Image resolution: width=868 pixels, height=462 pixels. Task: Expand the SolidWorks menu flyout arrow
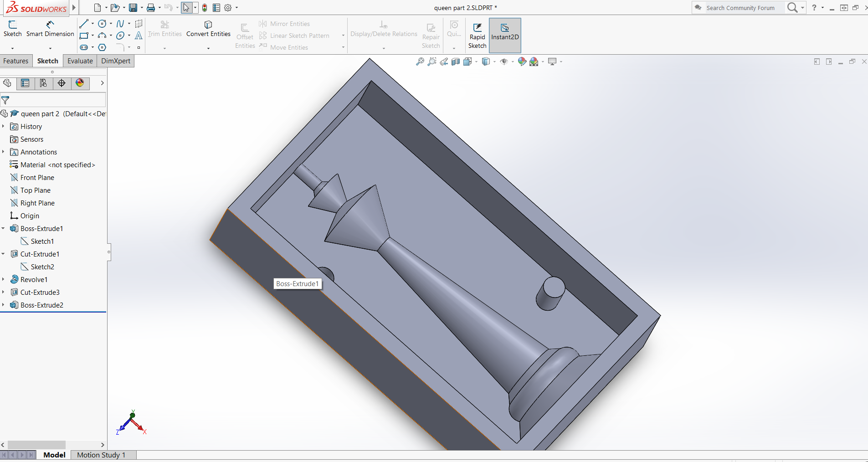point(74,8)
